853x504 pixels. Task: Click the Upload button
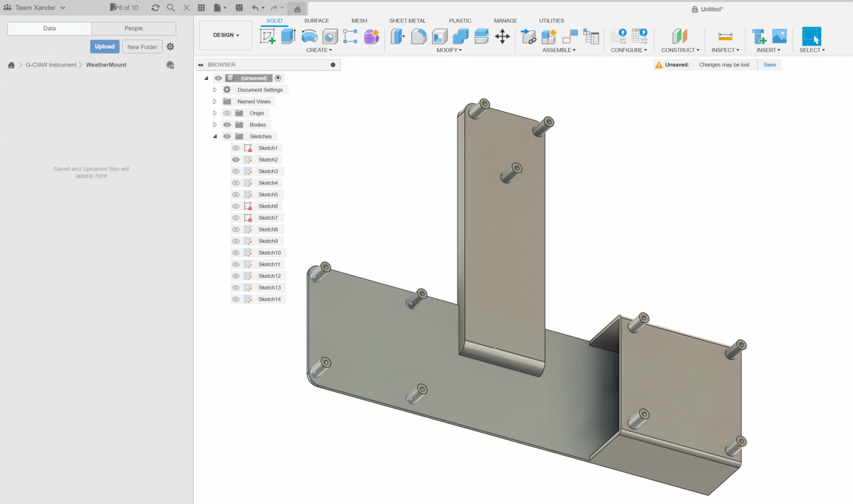[104, 47]
